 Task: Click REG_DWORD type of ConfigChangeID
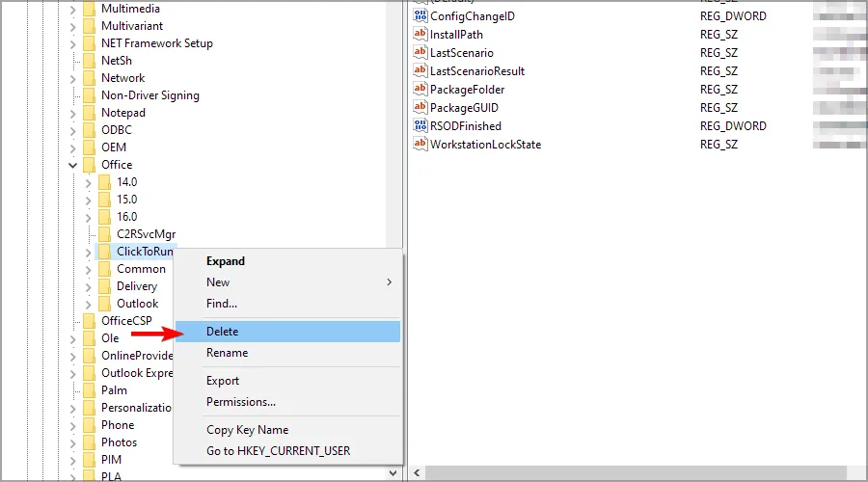(733, 16)
